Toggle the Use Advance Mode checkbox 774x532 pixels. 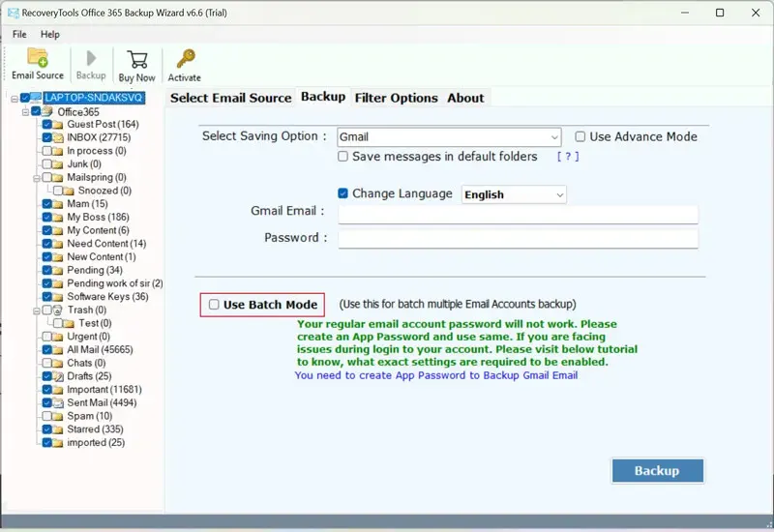click(580, 137)
